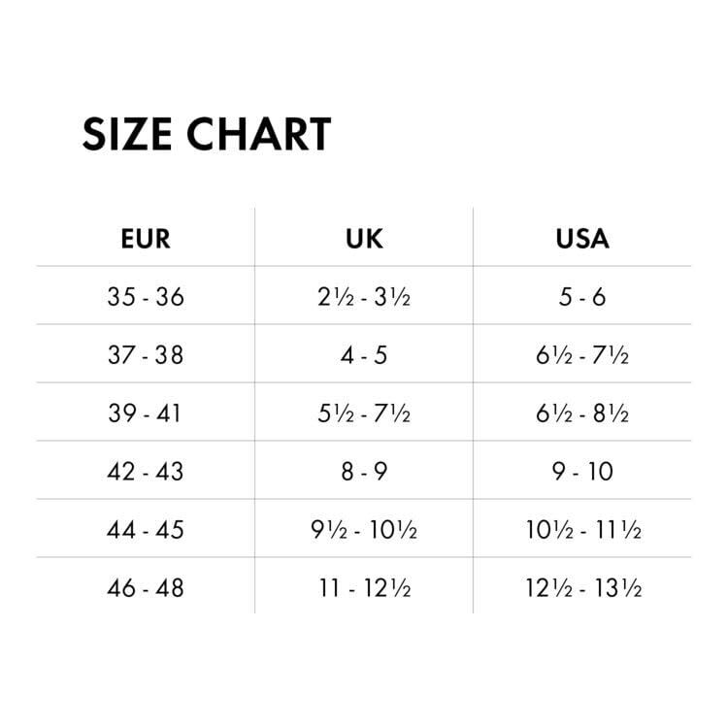Choose UK size 5½ - 7½ cell
This screenshot has height=728, width=728.
pos(364,414)
